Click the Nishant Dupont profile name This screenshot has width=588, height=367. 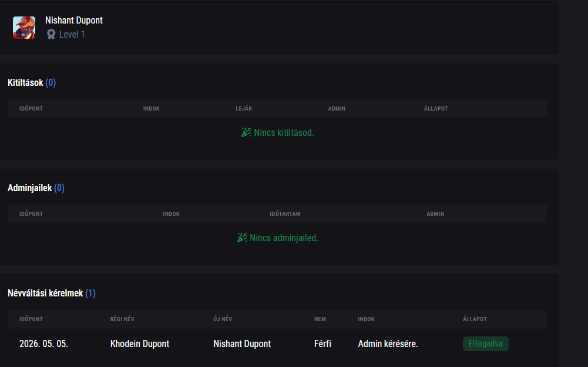click(x=74, y=20)
